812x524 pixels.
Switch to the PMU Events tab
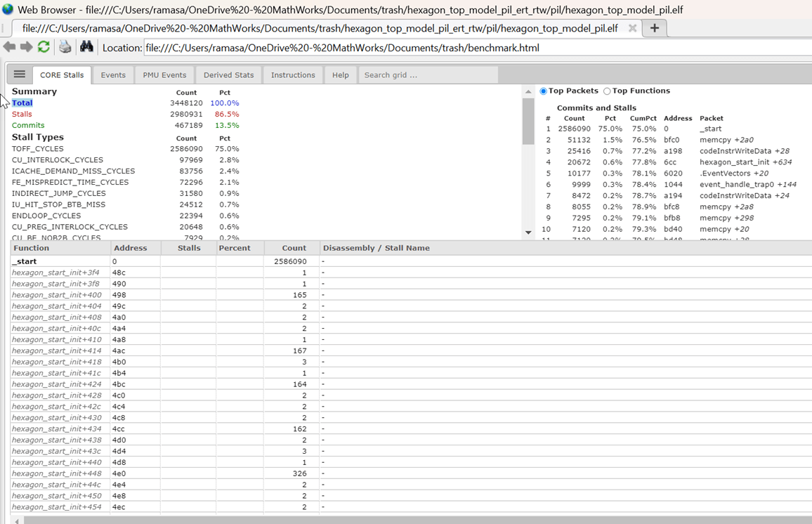(x=164, y=75)
